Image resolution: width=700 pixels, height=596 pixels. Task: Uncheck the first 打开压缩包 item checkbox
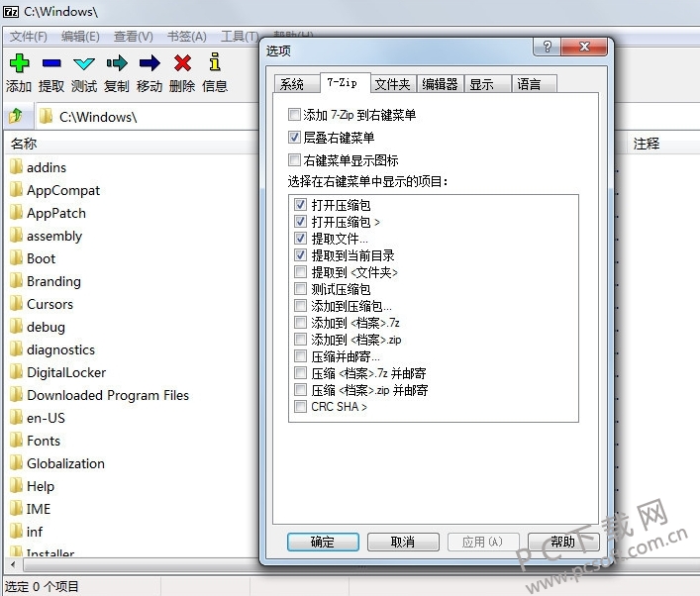(300, 205)
